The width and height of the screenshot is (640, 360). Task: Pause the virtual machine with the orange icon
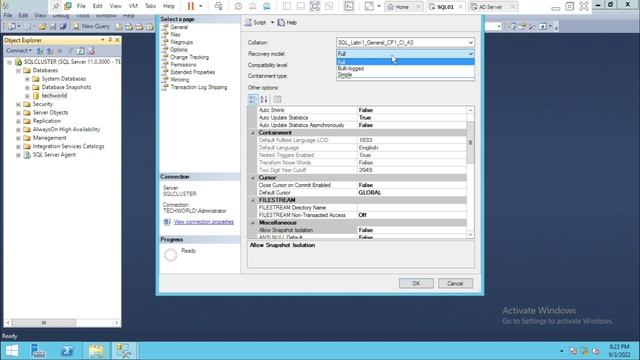tap(191, 6)
